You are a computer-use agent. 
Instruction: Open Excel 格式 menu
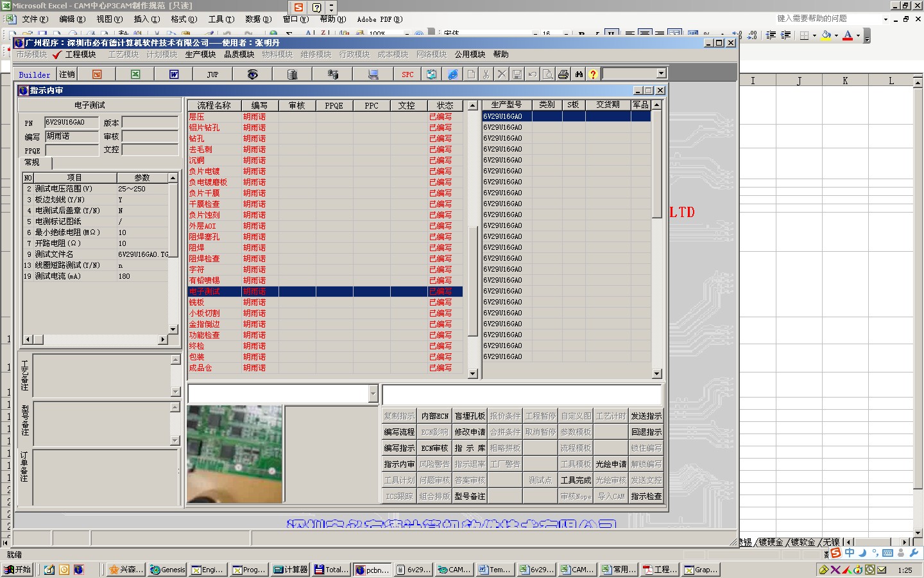(x=184, y=19)
